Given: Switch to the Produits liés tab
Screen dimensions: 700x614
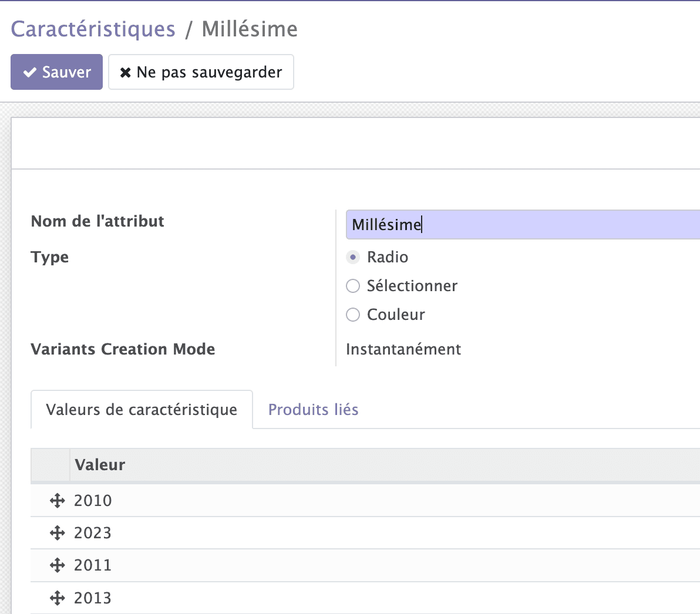Looking at the screenshot, I should pos(313,409).
